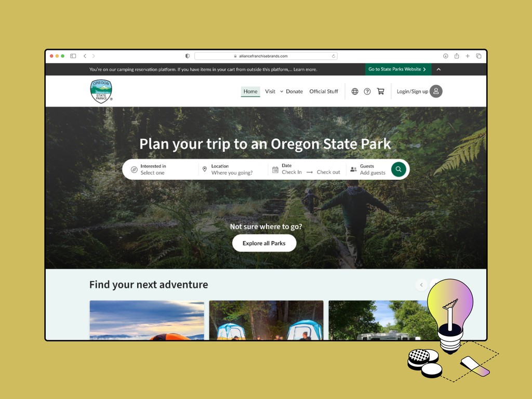Open the globe language icon
The width and height of the screenshot is (532, 399).
tap(355, 91)
